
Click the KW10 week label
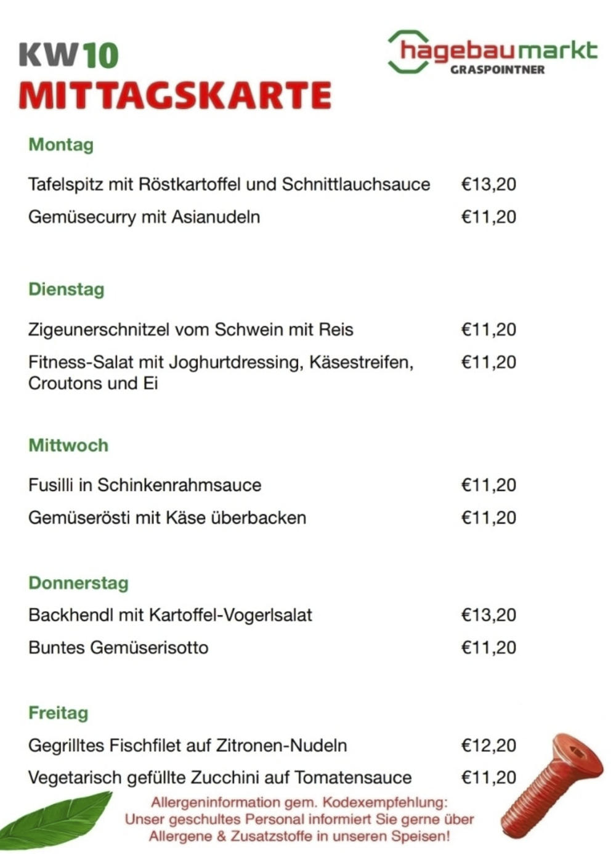(x=68, y=55)
